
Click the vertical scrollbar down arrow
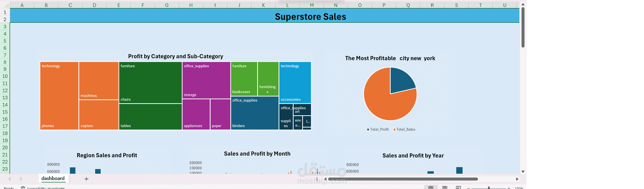click(x=523, y=172)
